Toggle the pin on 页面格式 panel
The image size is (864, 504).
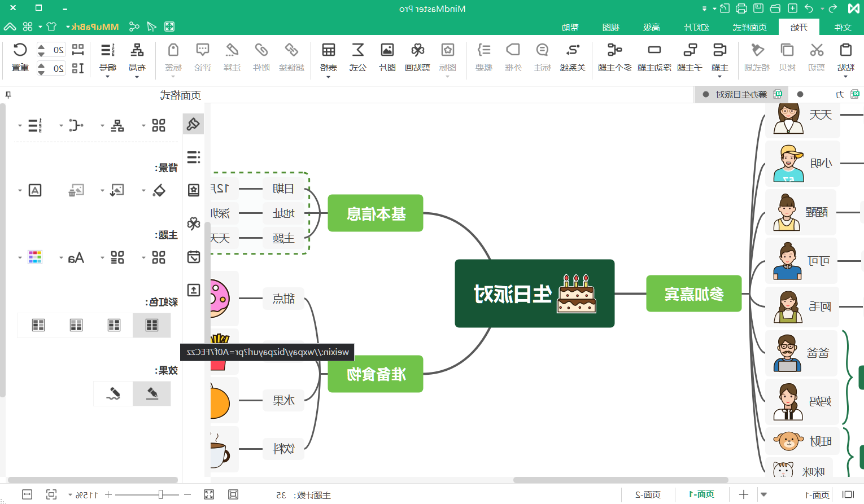8,94
